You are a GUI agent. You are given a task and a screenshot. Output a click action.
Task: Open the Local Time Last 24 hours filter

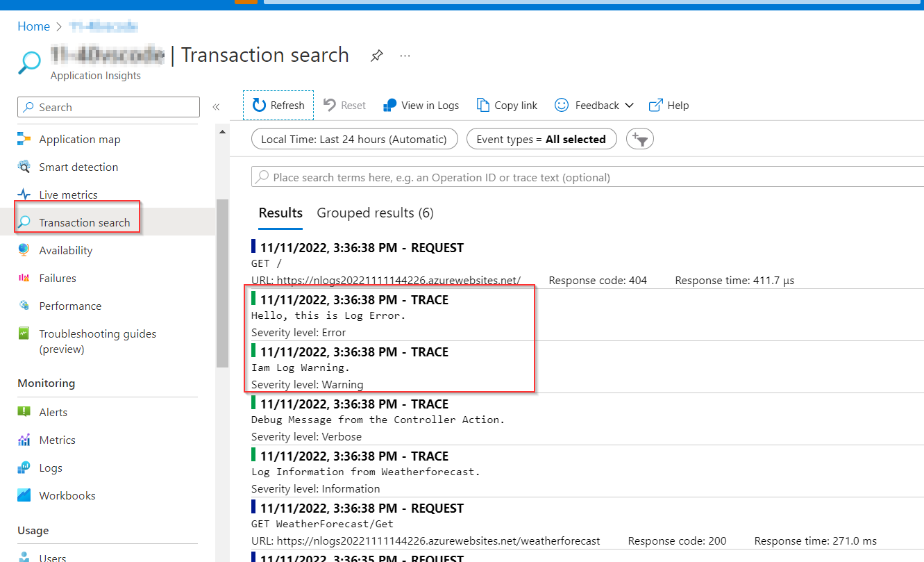coord(354,139)
